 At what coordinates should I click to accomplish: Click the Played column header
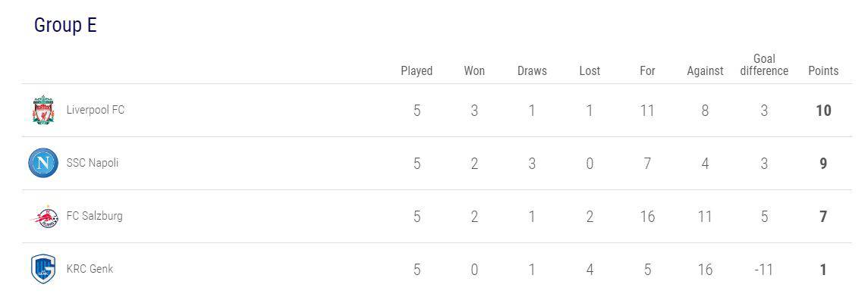coord(417,70)
